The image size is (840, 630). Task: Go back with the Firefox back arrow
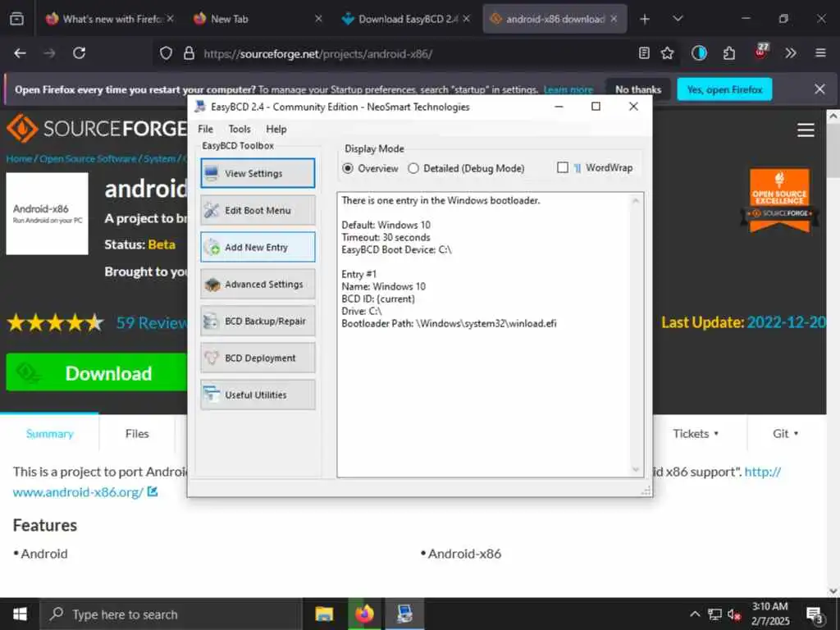21,53
